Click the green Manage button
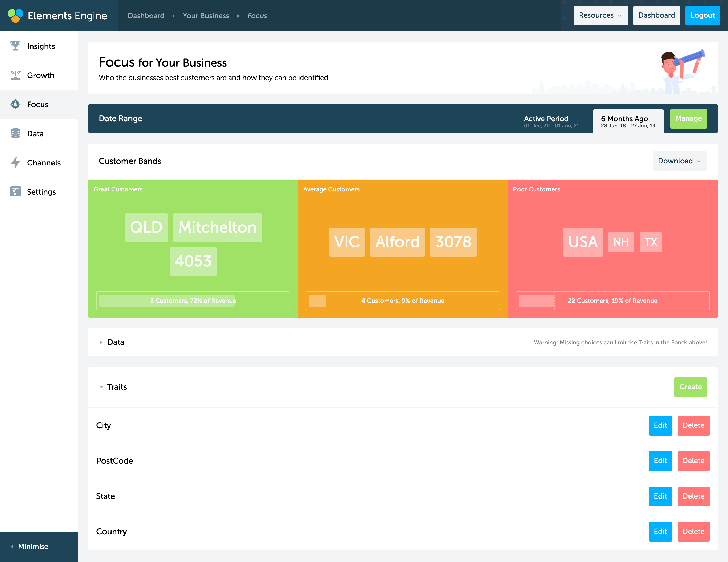 [688, 118]
